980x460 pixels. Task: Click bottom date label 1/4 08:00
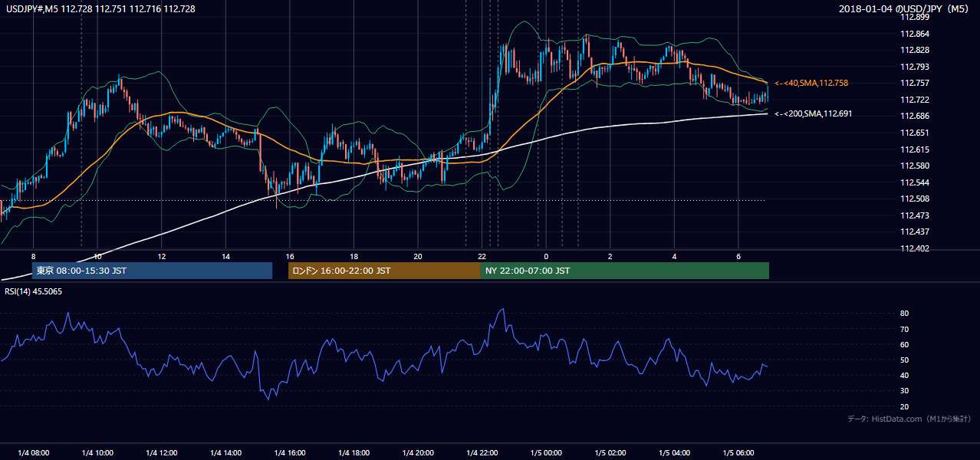[33, 453]
